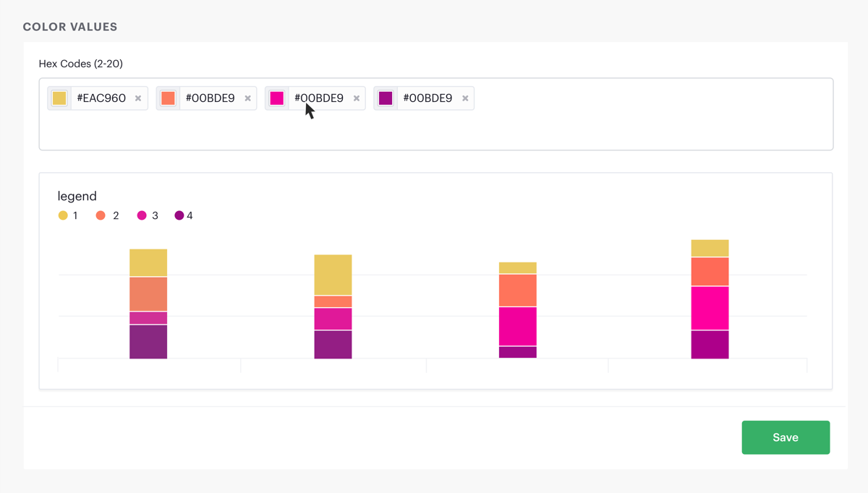Click the pink segment of the fourth bar
The image size is (868, 493).
[710, 309]
